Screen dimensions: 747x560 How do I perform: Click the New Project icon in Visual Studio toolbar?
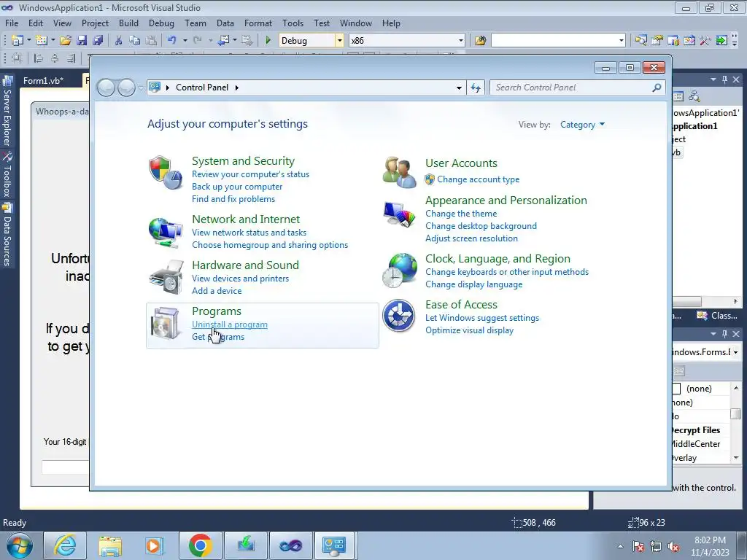(x=18, y=41)
